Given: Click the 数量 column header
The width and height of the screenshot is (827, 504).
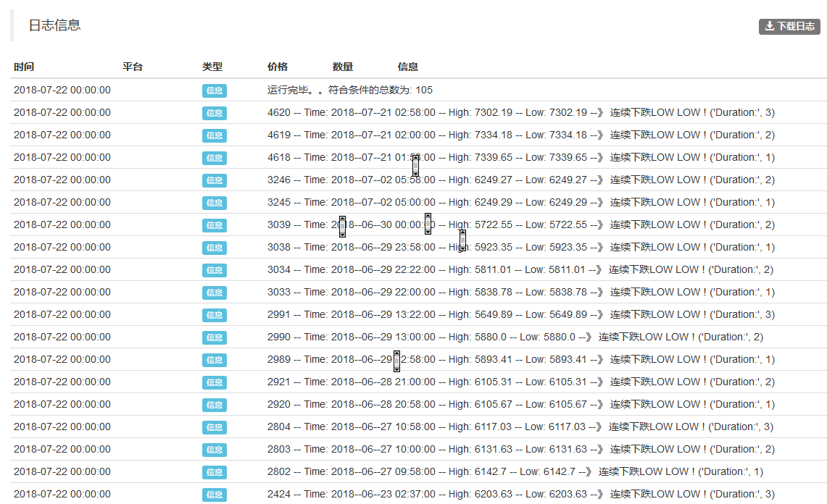Looking at the screenshot, I should click(343, 67).
